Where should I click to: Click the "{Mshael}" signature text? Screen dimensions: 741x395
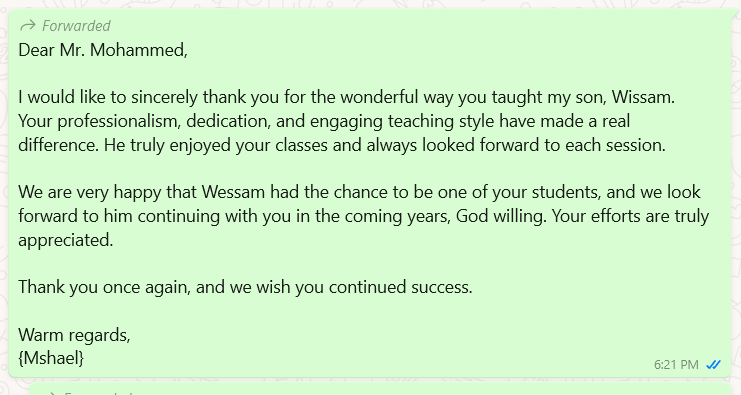51,358
